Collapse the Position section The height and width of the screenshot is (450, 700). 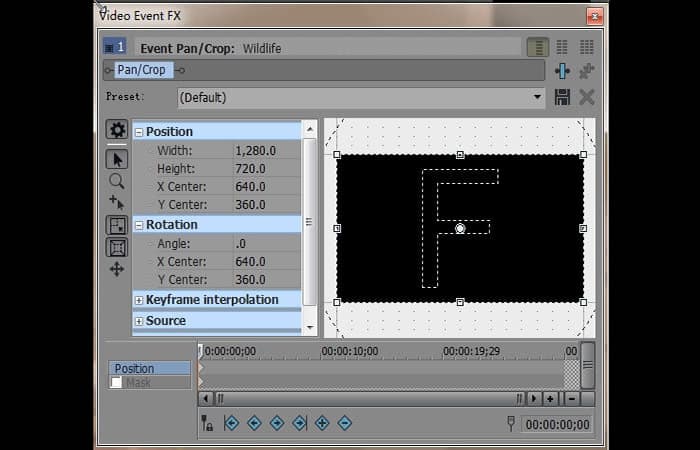(139, 132)
